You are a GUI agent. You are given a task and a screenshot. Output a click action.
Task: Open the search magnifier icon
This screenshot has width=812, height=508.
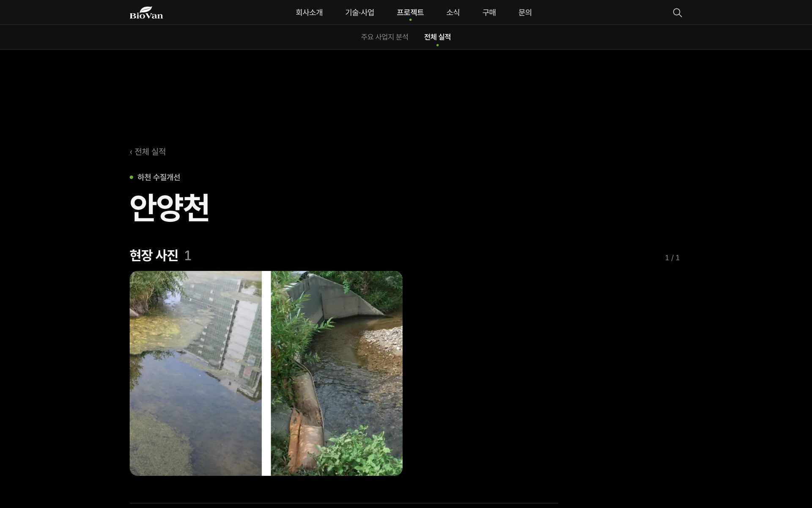[x=677, y=13]
